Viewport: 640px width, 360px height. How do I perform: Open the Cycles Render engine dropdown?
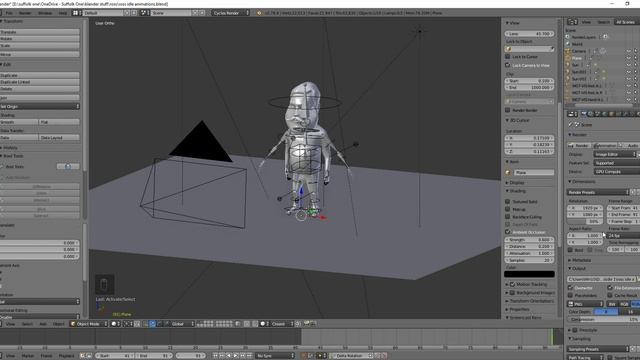coord(230,13)
